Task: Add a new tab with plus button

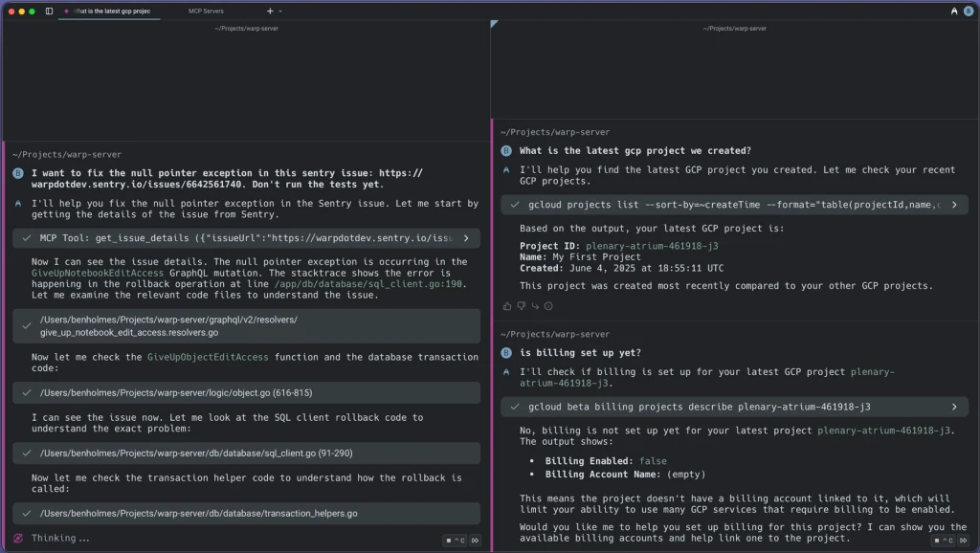Action: (270, 11)
